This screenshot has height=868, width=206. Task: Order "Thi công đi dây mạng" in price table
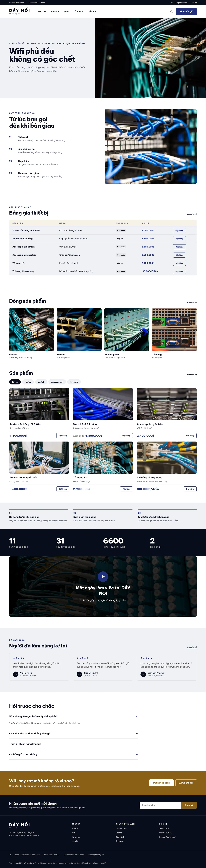pyautogui.click(x=179, y=271)
